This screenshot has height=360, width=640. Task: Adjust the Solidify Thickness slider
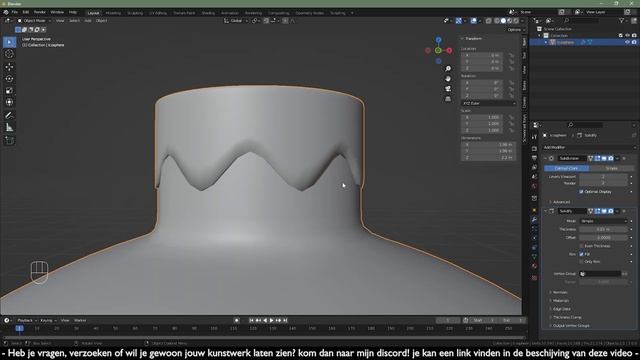point(604,229)
